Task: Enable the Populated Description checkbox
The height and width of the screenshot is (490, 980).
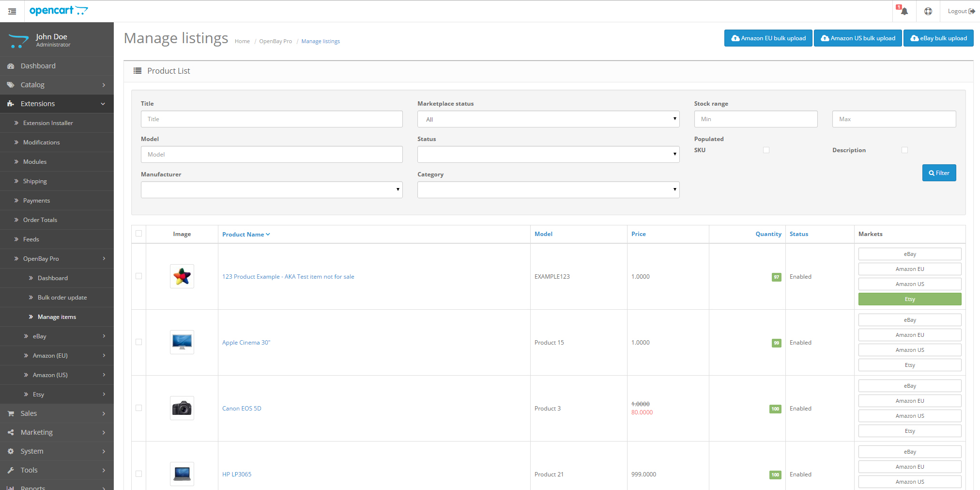Action: [x=904, y=150]
